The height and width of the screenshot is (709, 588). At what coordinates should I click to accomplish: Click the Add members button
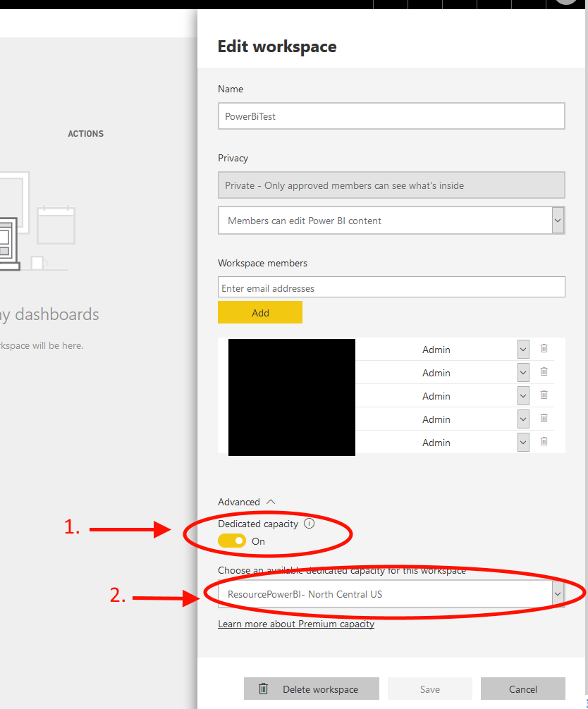[x=260, y=312]
